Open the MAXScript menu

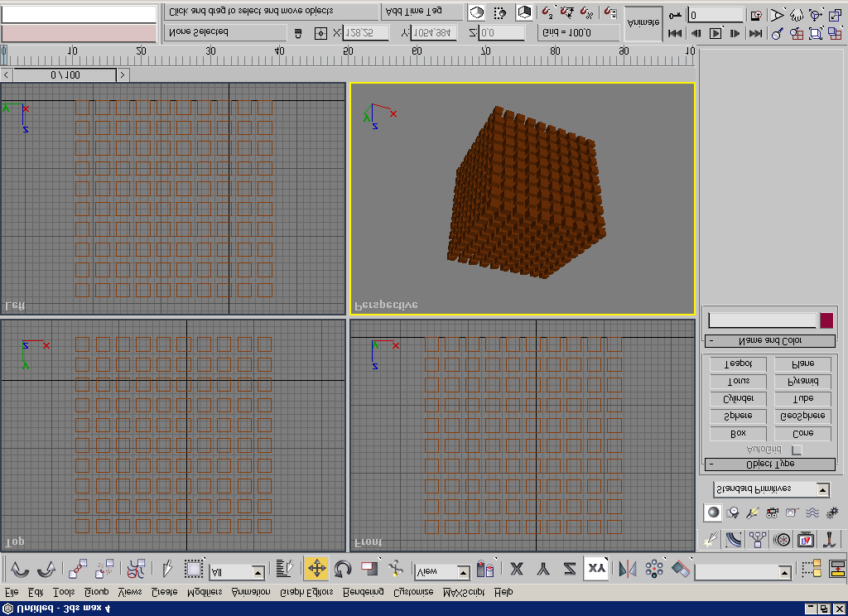[464, 592]
